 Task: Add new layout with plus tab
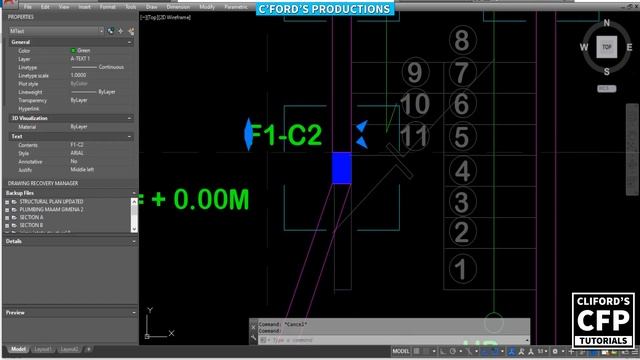(x=88, y=349)
